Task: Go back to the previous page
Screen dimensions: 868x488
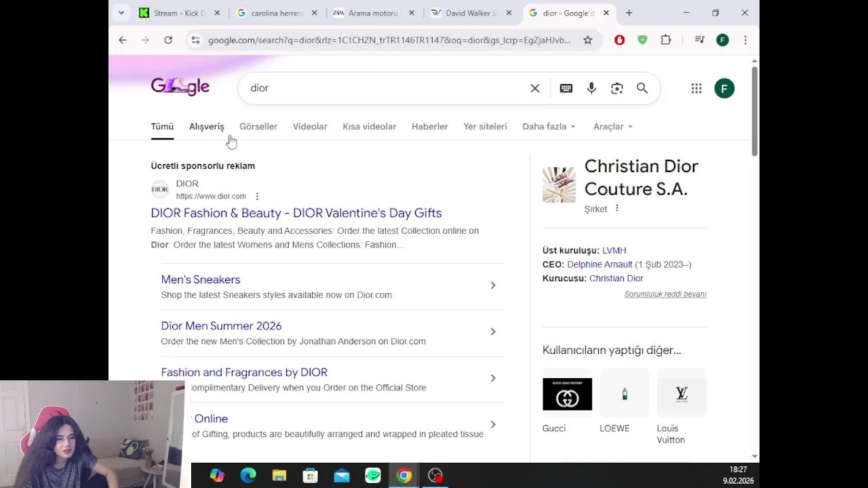Action: (123, 40)
